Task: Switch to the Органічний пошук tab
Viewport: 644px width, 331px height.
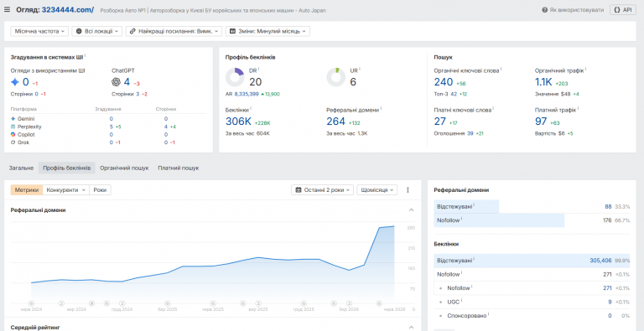Action: pyautogui.click(x=124, y=168)
